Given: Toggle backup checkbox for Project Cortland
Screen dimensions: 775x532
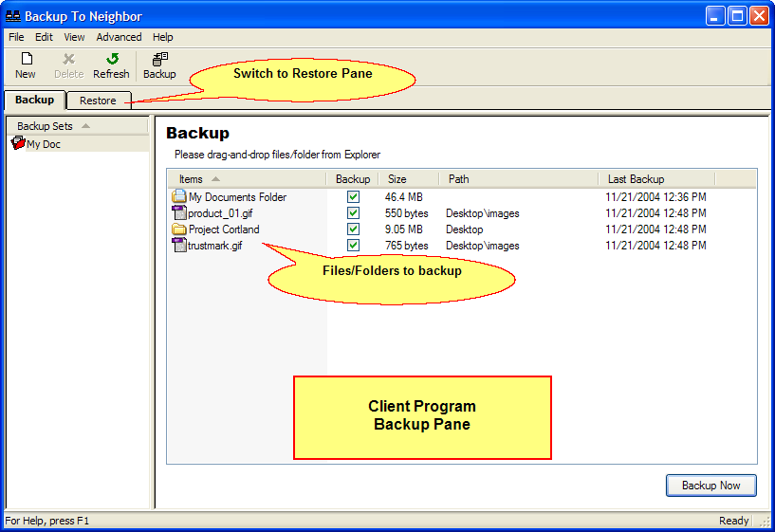Looking at the screenshot, I should (x=353, y=229).
